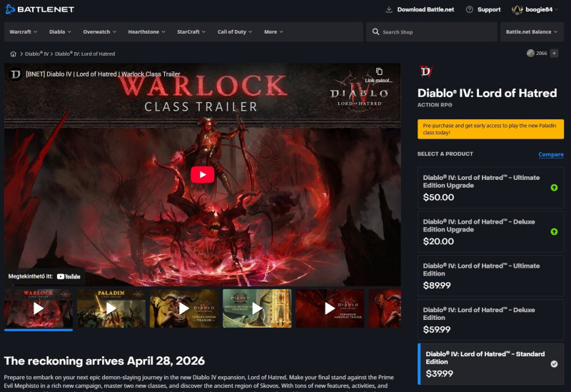Image resolution: width=571 pixels, height=392 pixels.
Task: Click the download arrow icon
Action: 389,9
